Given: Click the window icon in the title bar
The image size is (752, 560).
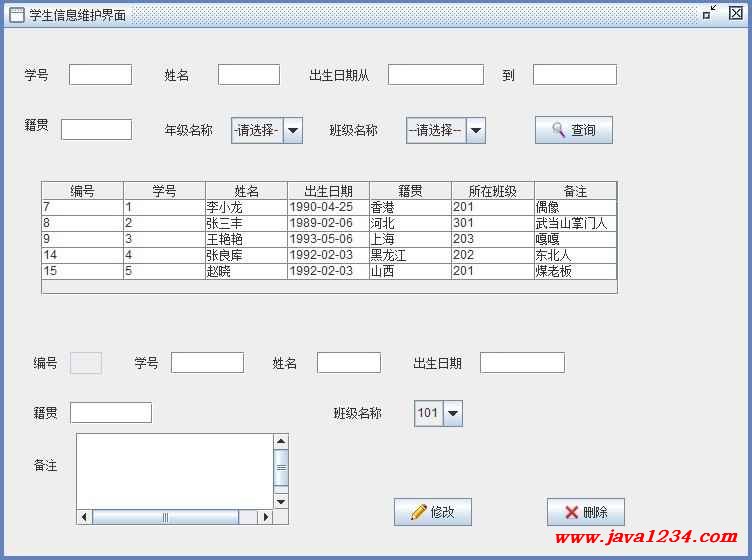Looking at the screenshot, I should (16, 15).
